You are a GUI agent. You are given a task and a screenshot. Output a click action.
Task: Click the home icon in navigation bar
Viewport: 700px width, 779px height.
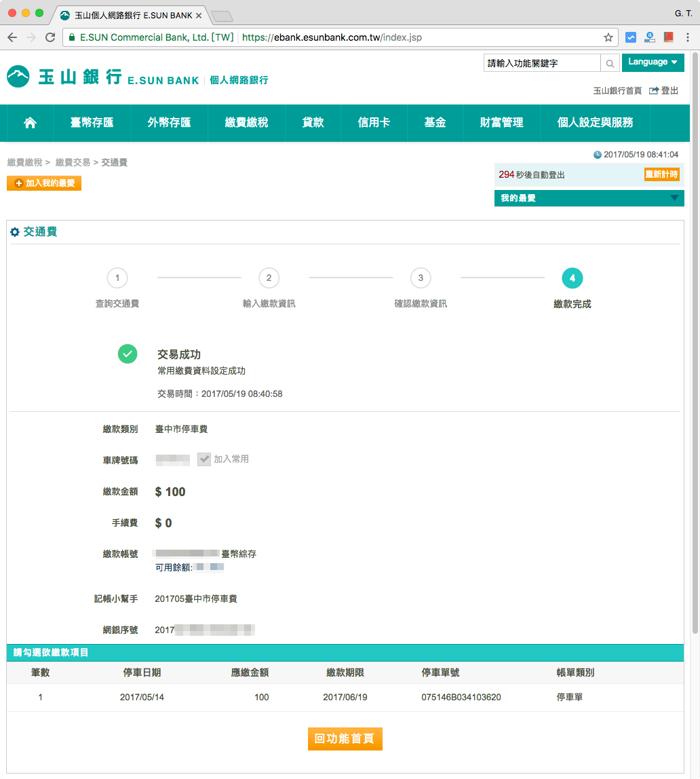pos(30,123)
